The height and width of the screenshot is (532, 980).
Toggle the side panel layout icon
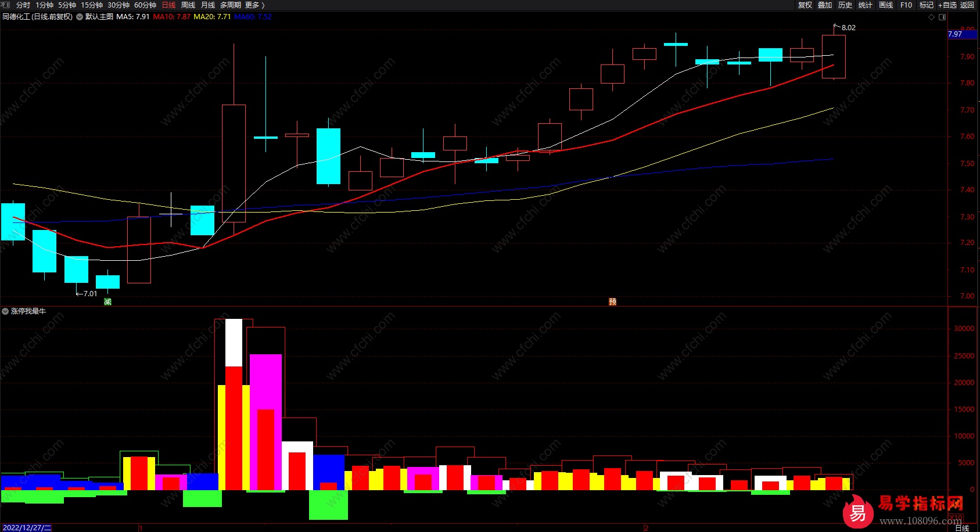pyautogui.click(x=942, y=17)
